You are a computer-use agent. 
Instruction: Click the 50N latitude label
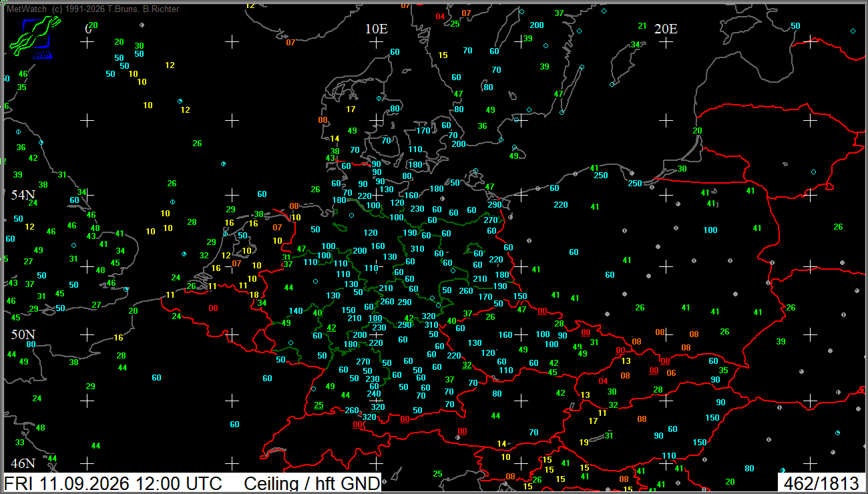pos(23,334)
